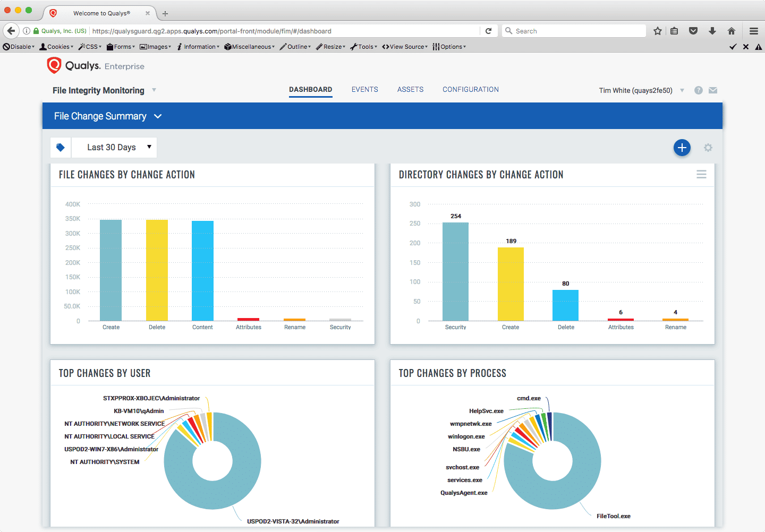765x532 pixels.
Task: Go back with browser back arrow
Action: point(11,31)
